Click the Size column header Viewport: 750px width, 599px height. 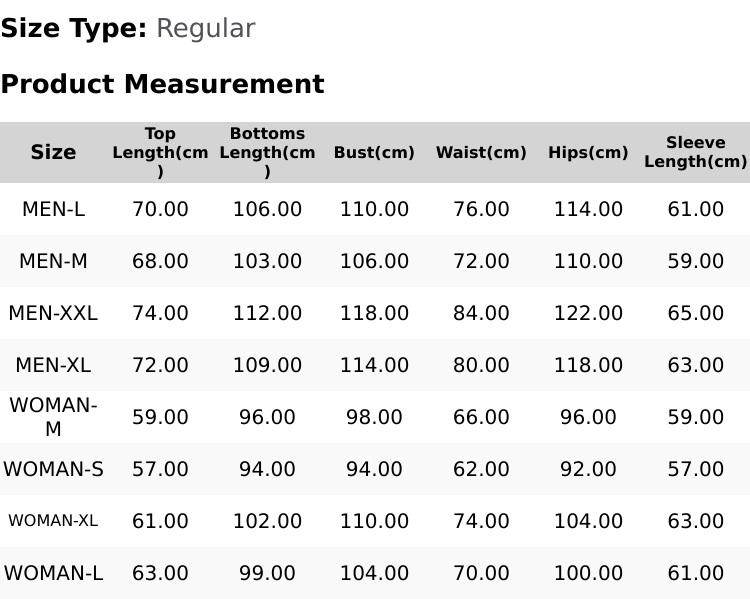[53, 152]
